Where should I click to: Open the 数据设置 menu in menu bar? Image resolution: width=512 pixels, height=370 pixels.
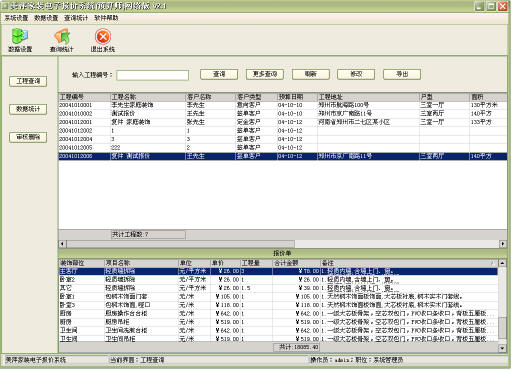[46, 18]
